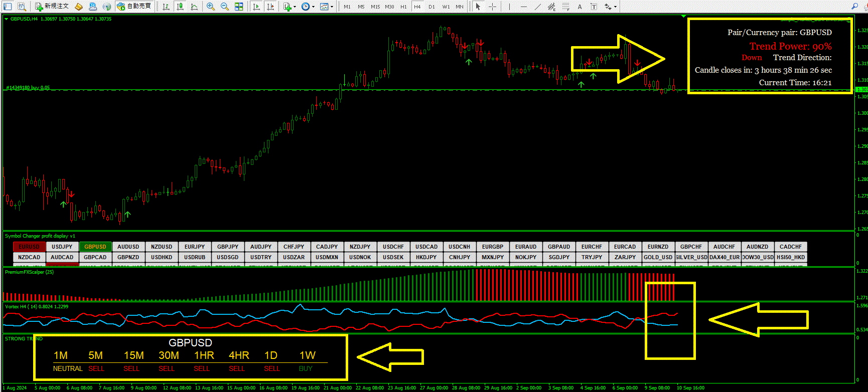Viewport: 868px width, 392px height.
Task: Select the Fibonacci retracement tool
Action: 565,7
